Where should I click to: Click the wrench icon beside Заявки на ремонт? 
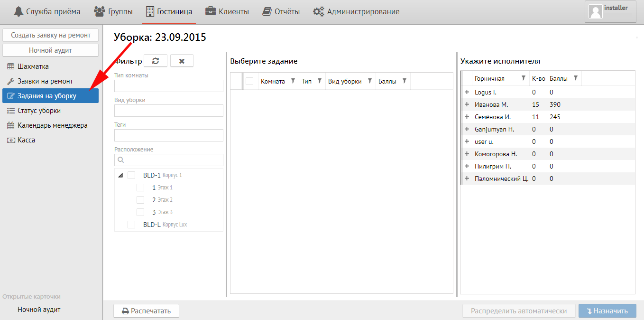[10, 81]
